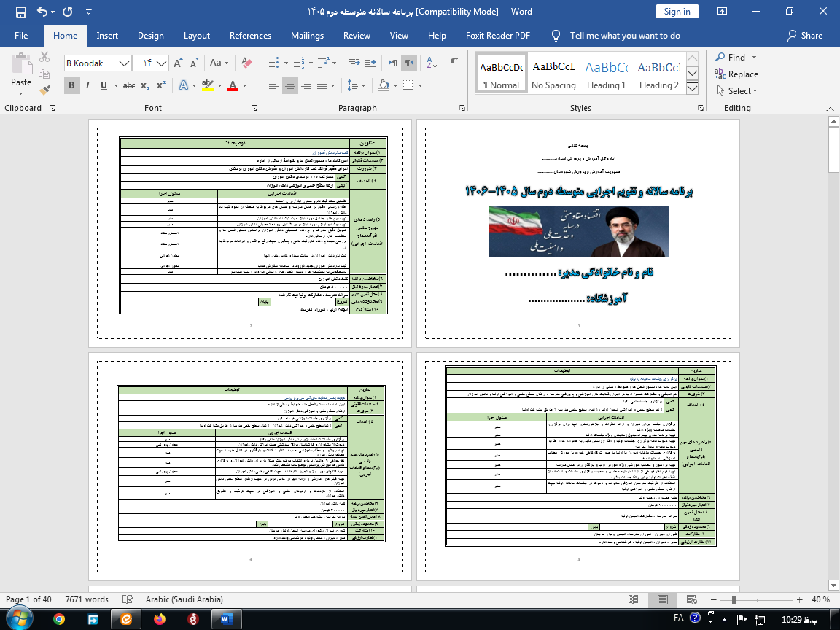The width and height of the screenshot is (840, 630).
Task: Click the Copy icon in Clipboard
Action: [44, 74]
